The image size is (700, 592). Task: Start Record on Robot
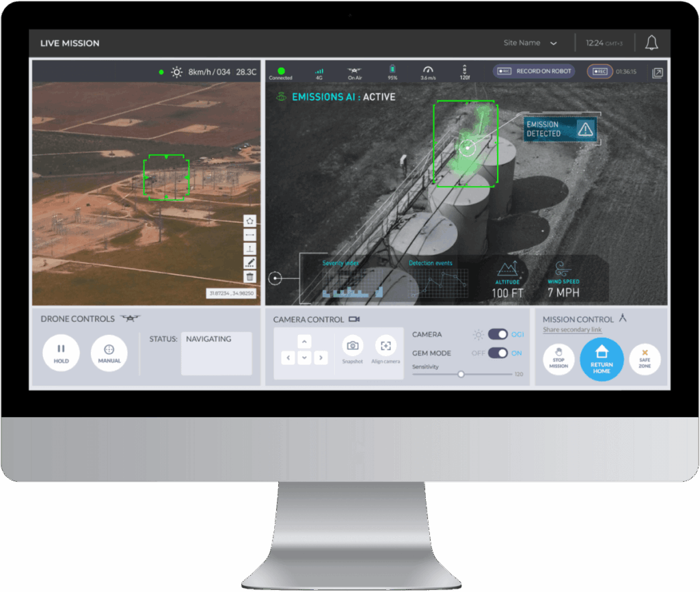coord(534,71)
